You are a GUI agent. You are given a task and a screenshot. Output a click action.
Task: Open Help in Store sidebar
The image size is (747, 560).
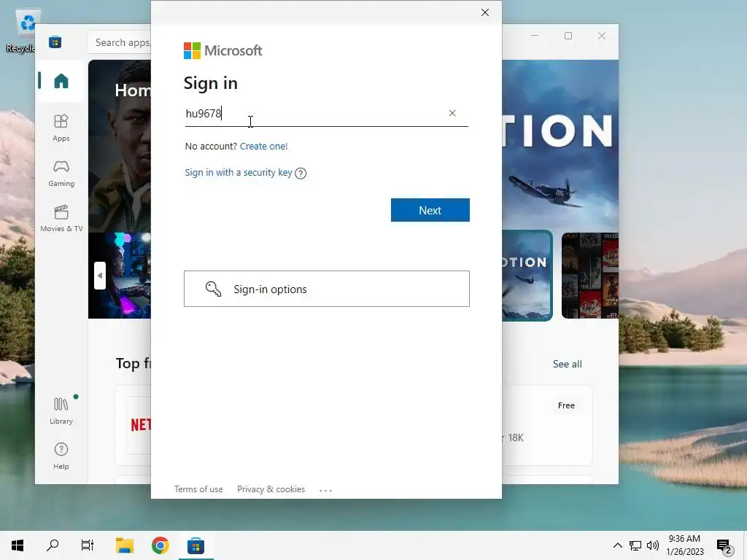pyautogui.click(x=61, y=456)
